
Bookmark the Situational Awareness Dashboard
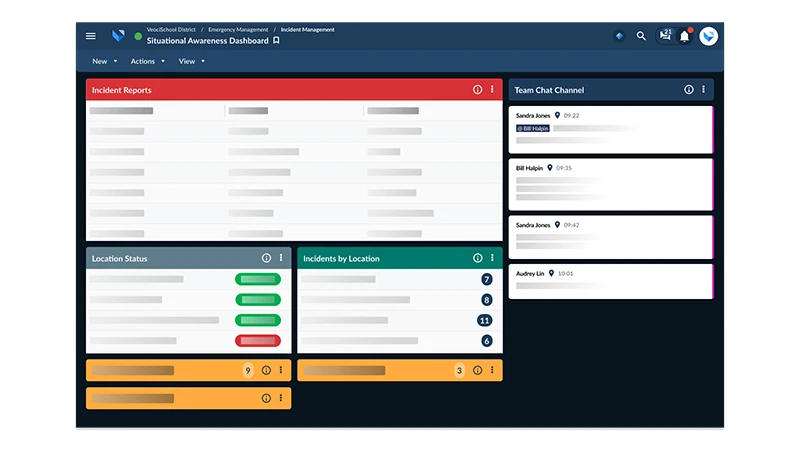click(276, 41)
